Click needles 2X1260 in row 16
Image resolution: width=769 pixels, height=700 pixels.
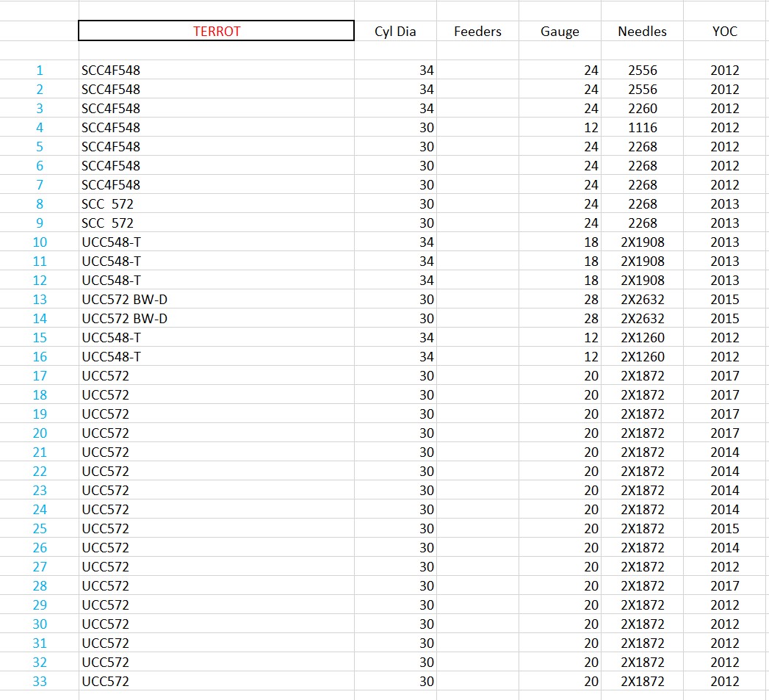coord(643,357)
